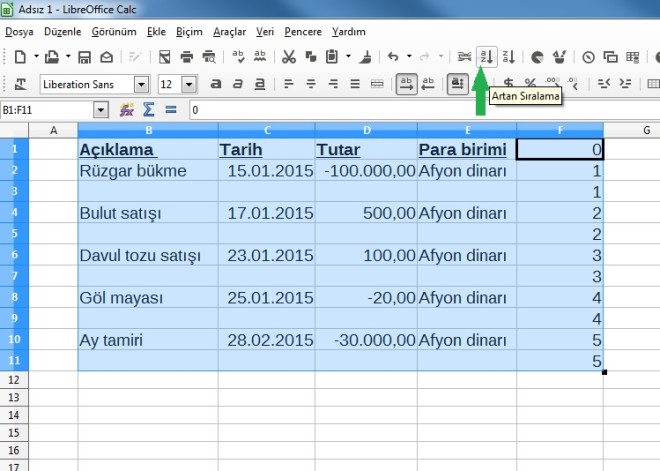Click the Sort Ascending (Artan Sıralama) icon
This screenshot has width=660, height=471.
[x=487, y=57]
